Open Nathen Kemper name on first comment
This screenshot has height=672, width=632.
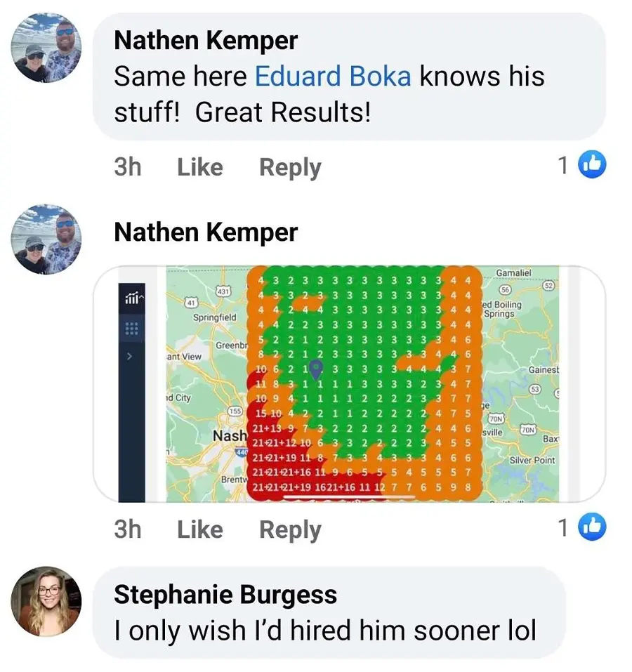coord(206,41)
